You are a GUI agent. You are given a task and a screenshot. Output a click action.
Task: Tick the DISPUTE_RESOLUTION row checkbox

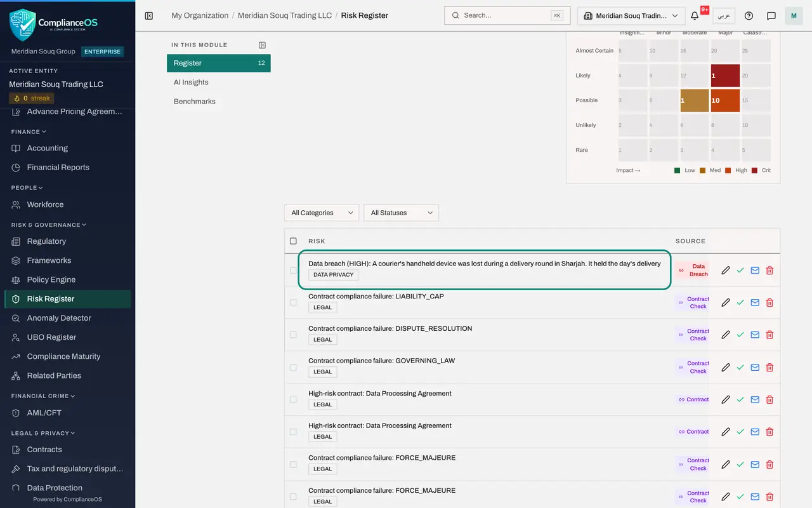293,335
